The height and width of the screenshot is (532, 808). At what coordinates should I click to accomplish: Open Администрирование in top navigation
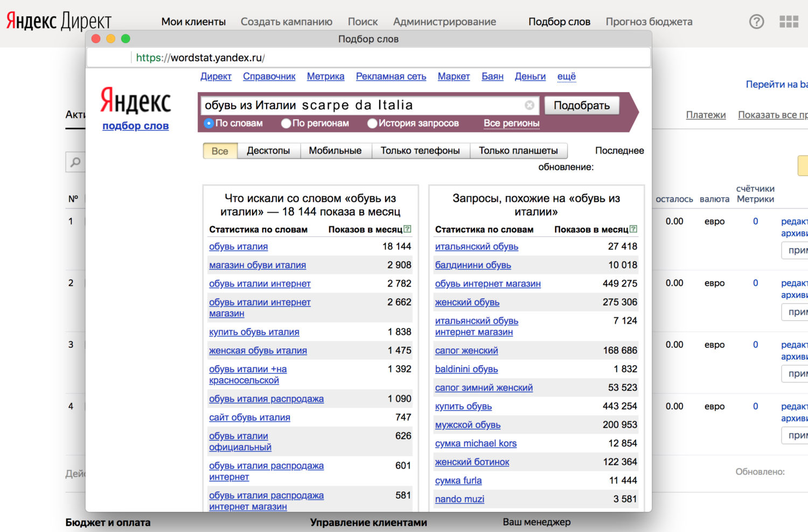pyautogui.click(x=444, y=22)
